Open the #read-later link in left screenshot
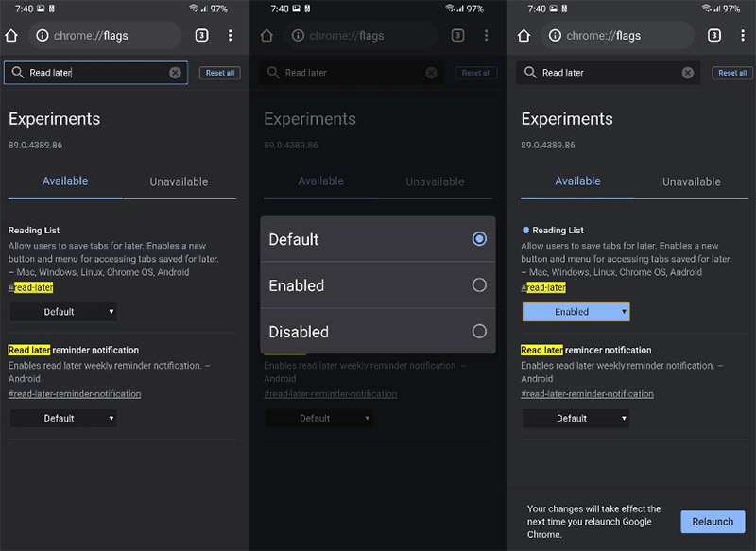Image resolution: width=756 pixels, height=551 pixels. 31,288
